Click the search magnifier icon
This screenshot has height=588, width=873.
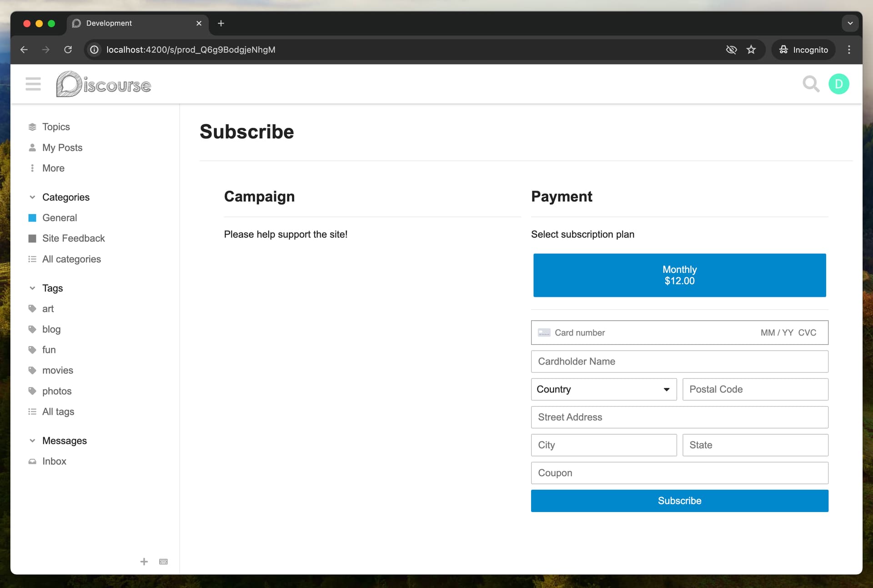point(811,84)
